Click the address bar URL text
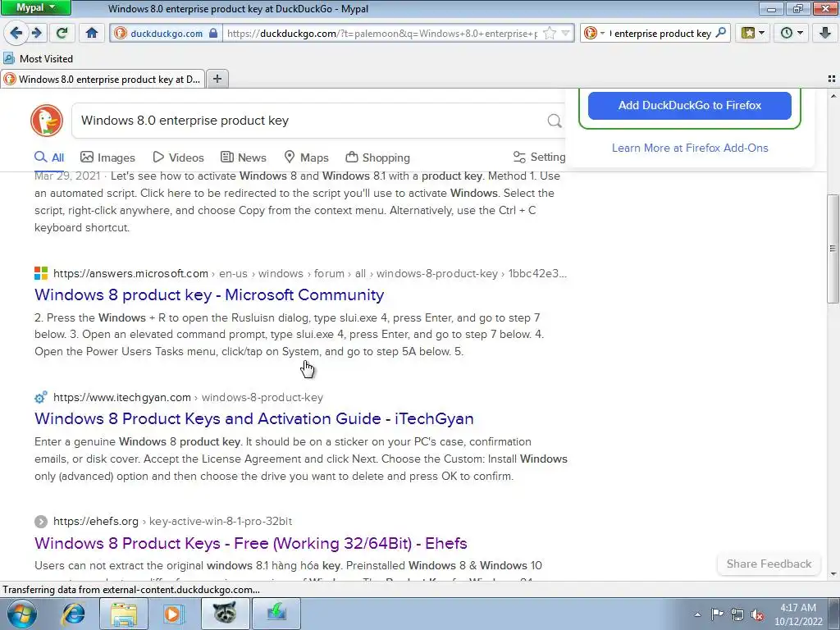Image resolution: width=840 pixels, height=630 pixels. tap(382, 33)
